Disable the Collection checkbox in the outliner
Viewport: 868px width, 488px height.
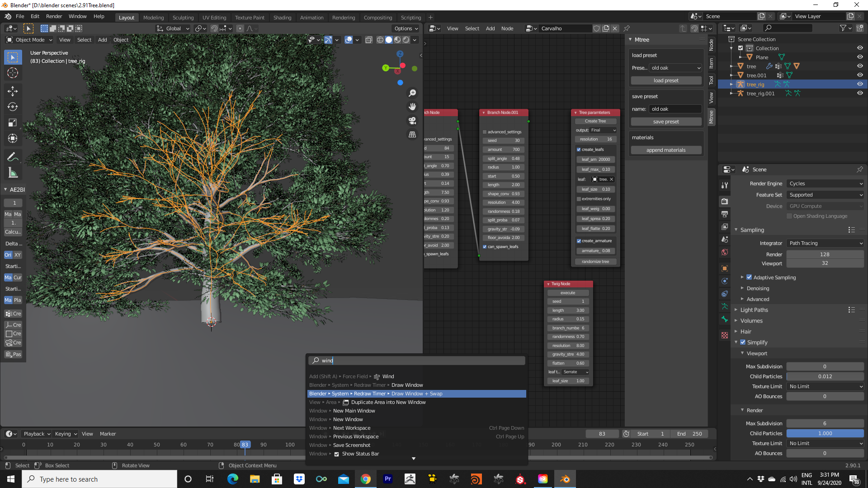click(740, 48)
